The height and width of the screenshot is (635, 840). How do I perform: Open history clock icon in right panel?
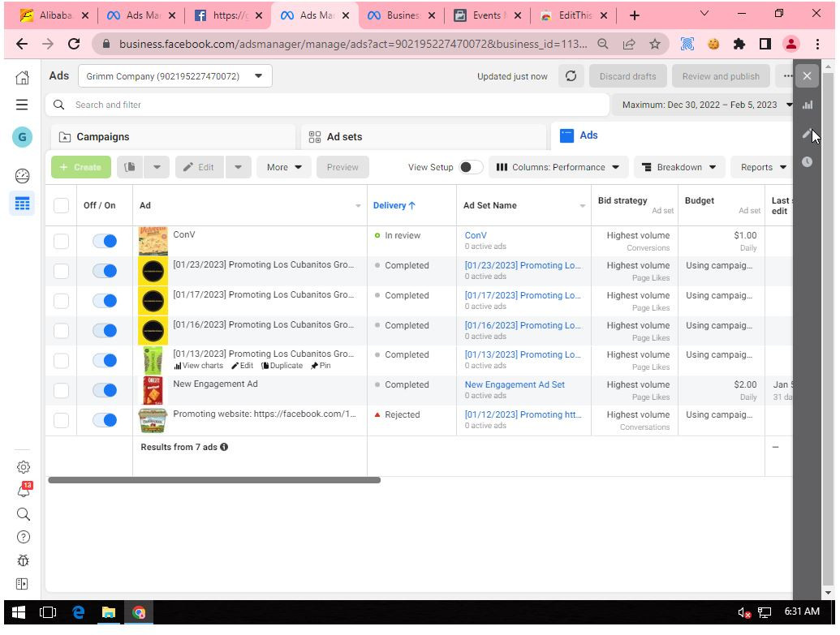tap(807, 161)
